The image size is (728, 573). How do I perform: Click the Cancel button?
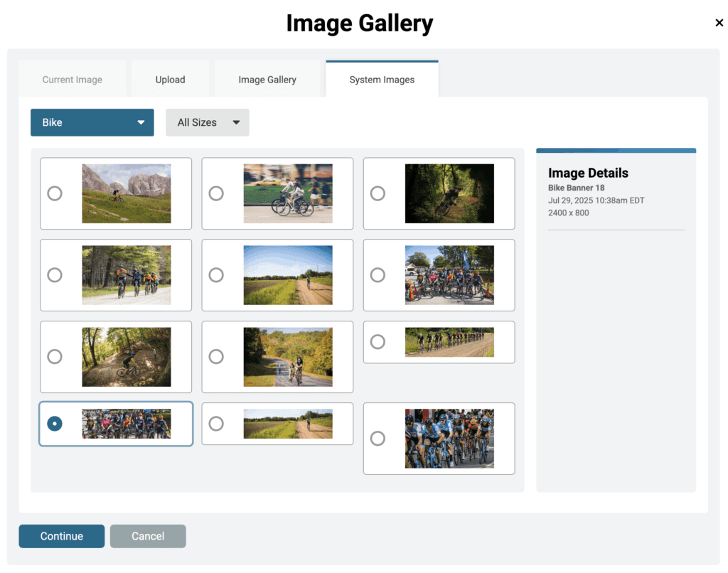[x=148, y=536]
